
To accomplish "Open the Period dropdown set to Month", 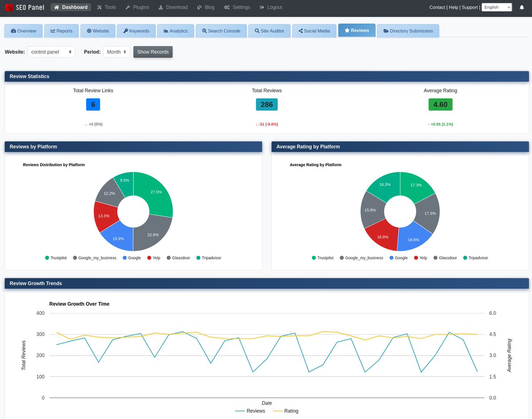I will 117,52.
